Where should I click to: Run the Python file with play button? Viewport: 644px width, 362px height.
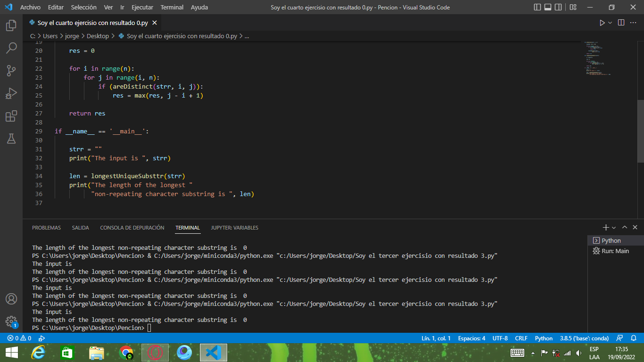pos(602,23)
